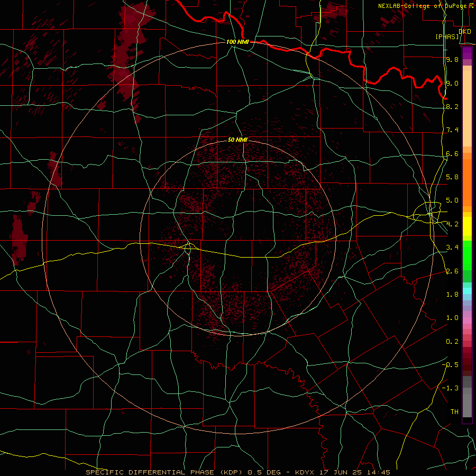Select the 3.4 value on the color scale
Viewport: 476px width, 476px height.
click(x=452, y=248)
